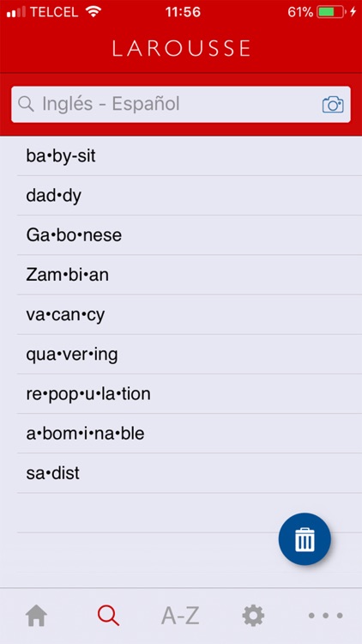Choose Zam•bi•an from the list
Screen dimensions: 362x644
click(x=190, y=275)
